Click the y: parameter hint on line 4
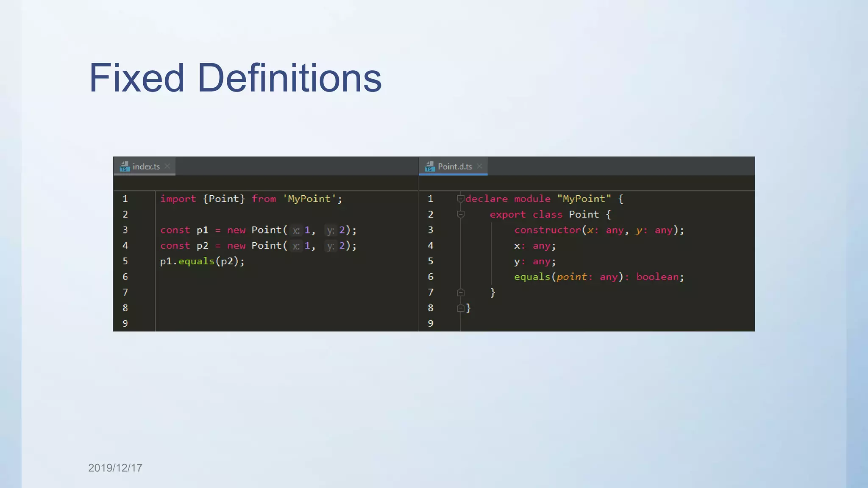 tap(331, 246)
